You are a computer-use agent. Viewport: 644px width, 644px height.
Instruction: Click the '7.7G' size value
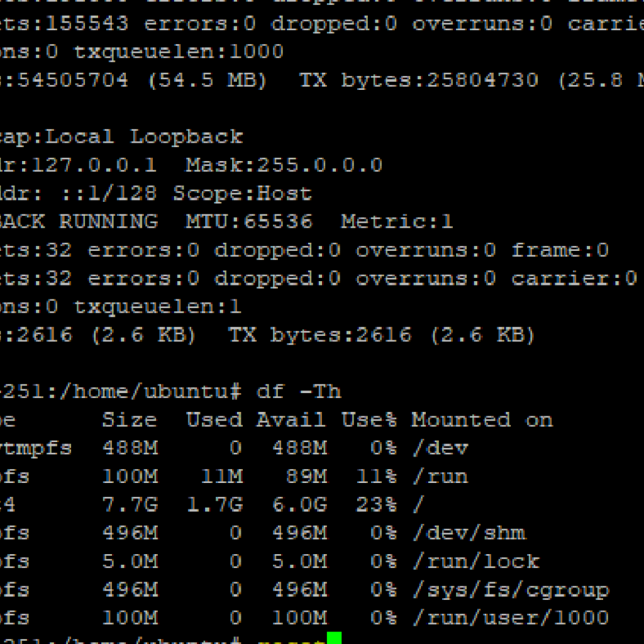point(130,505)
